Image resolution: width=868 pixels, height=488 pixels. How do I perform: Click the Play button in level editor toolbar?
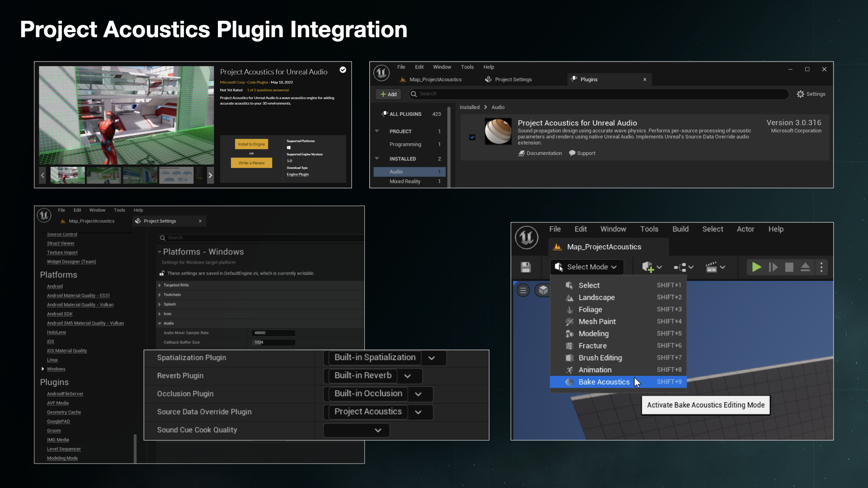coord(756,267)
